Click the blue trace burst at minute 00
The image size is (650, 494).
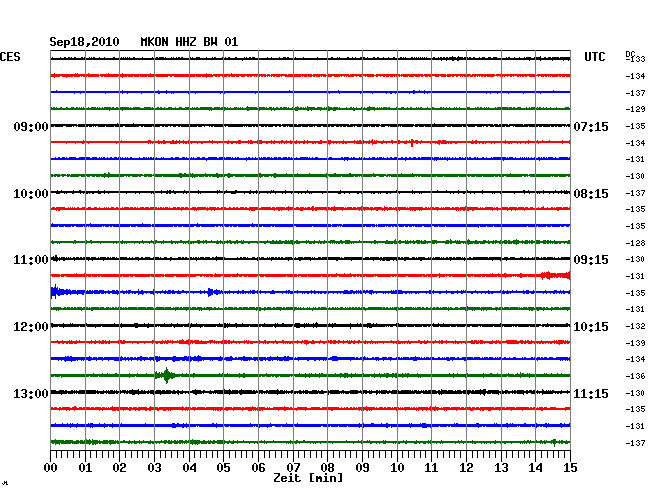click(58, 292)
